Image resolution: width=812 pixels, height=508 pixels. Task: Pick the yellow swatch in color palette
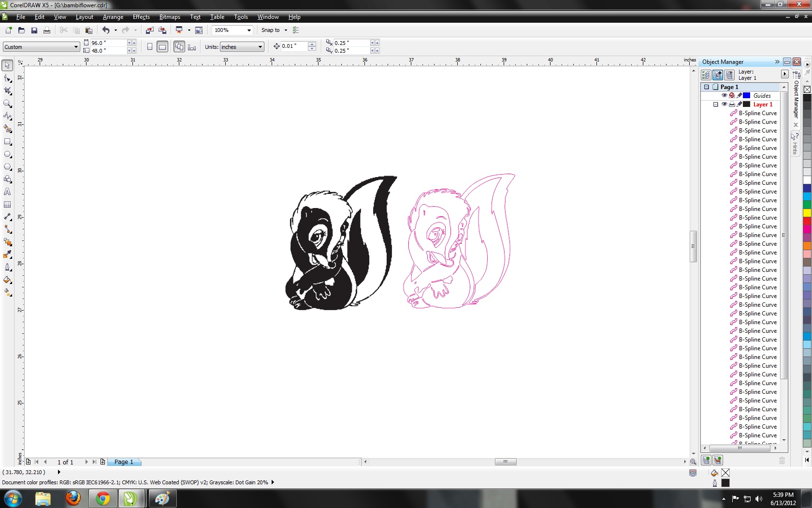tap(807, 213)
